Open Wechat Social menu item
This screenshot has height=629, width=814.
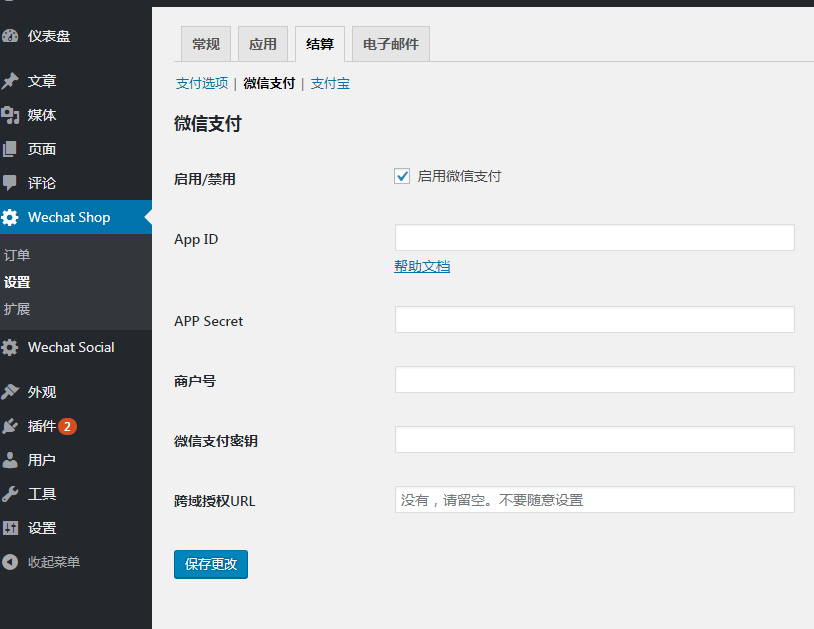tap(71, 347)
